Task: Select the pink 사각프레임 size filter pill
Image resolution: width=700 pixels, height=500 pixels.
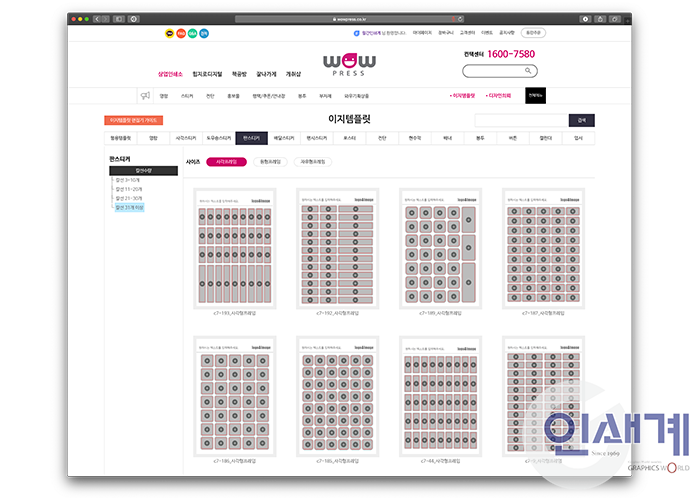Action: 226,162
